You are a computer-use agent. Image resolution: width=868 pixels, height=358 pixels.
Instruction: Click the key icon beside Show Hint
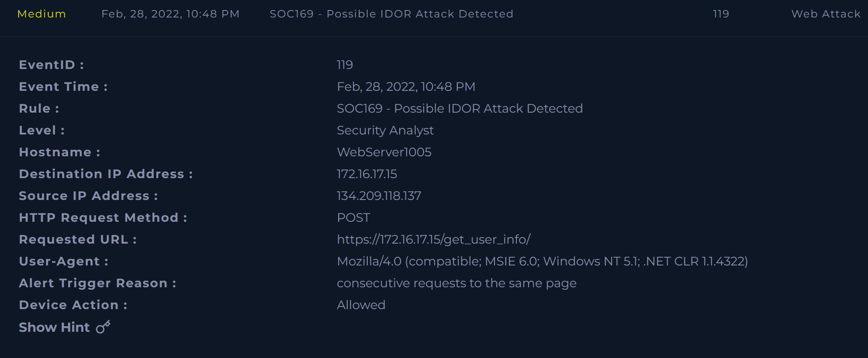pos(103,327)
